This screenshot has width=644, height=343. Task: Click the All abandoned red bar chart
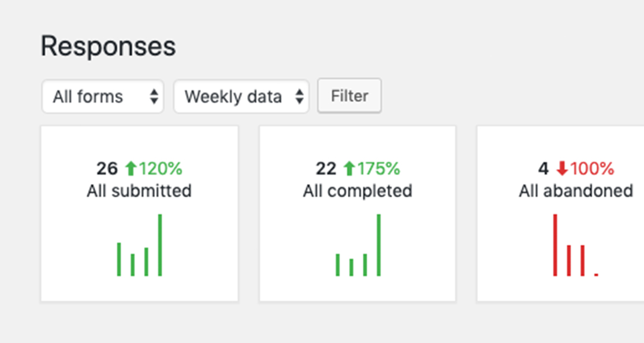point(575,246)
